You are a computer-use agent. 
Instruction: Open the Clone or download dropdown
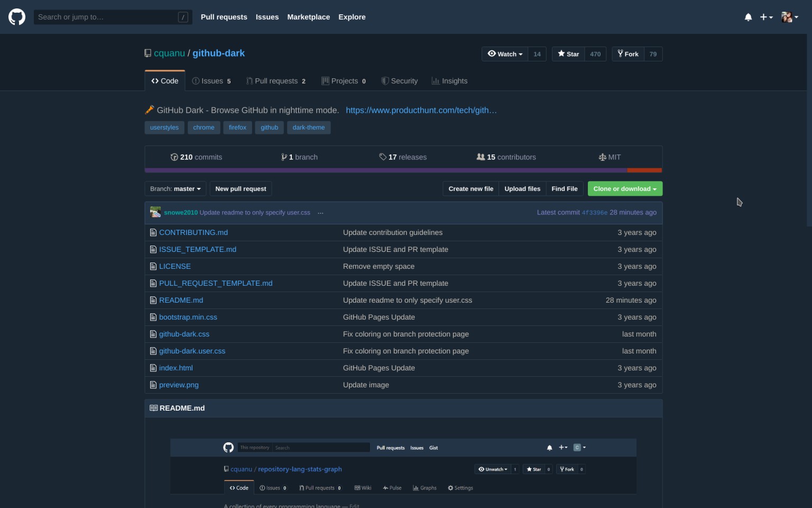point(625,188)
